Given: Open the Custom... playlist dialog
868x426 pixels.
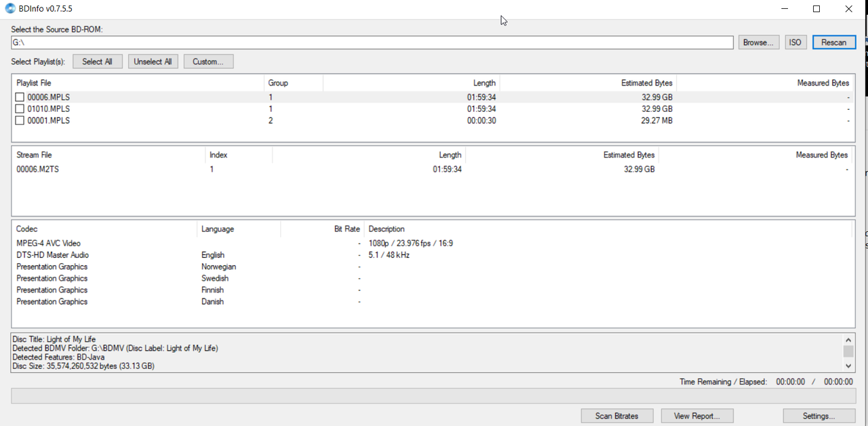Looking at the screenshot, I should [208, 62].
